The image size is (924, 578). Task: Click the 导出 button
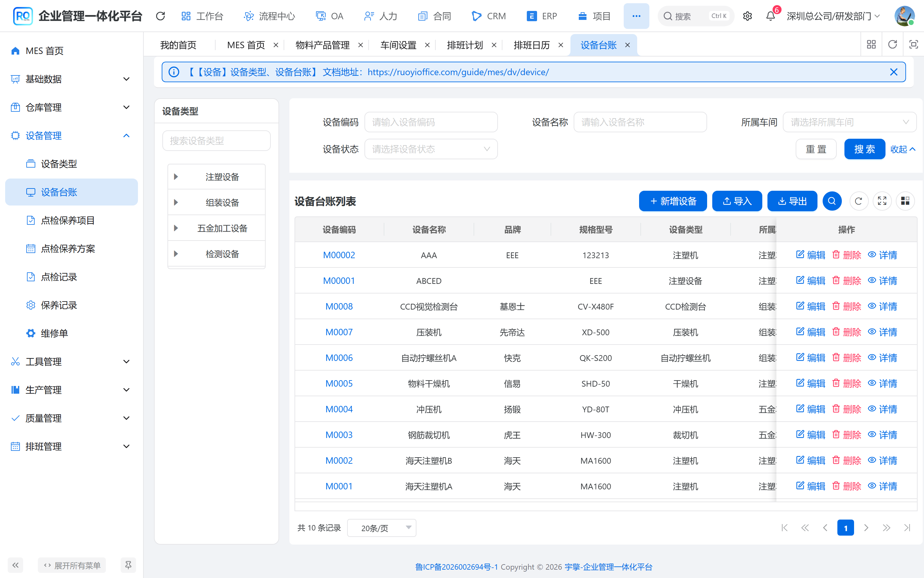[x=792, y=201]
